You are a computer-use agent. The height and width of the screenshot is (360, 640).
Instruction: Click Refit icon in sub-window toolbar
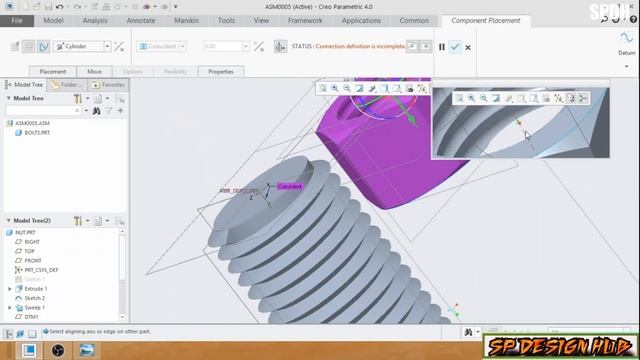click(x=459, y=98)
